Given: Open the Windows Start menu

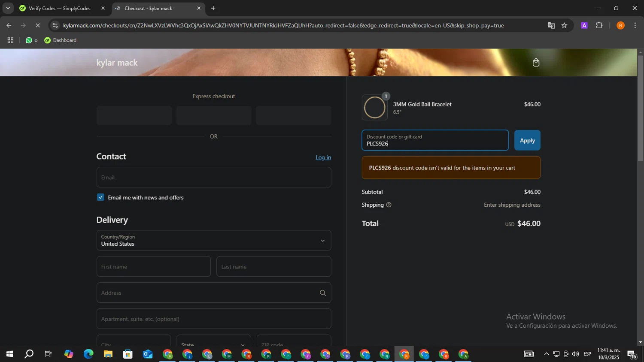Looking at the screenshot, I should coord(9,354).
